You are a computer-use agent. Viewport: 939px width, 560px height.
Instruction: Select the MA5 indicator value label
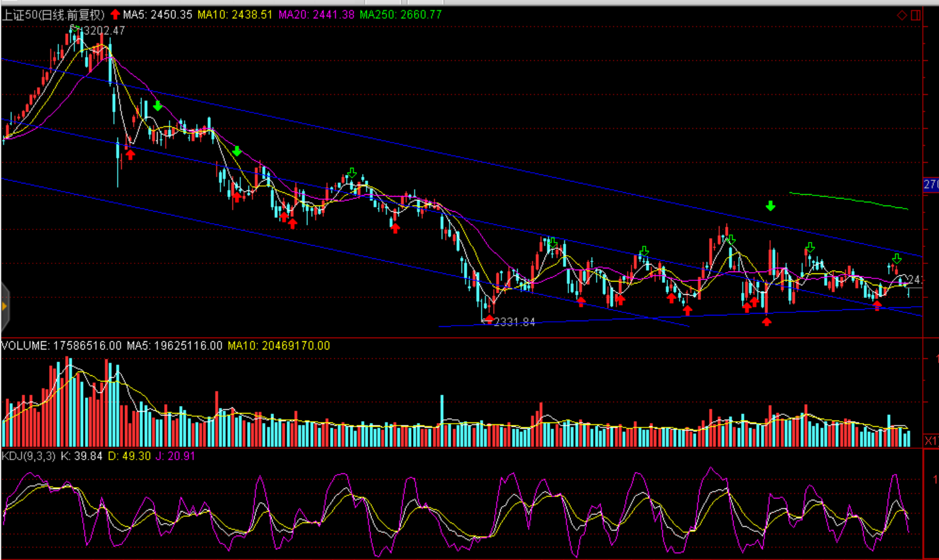click(158, 14)
